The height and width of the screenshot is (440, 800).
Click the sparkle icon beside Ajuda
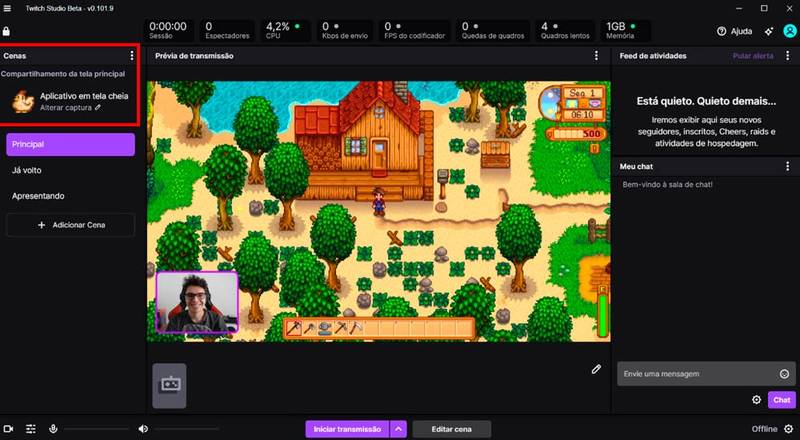(x=769, y=31)
